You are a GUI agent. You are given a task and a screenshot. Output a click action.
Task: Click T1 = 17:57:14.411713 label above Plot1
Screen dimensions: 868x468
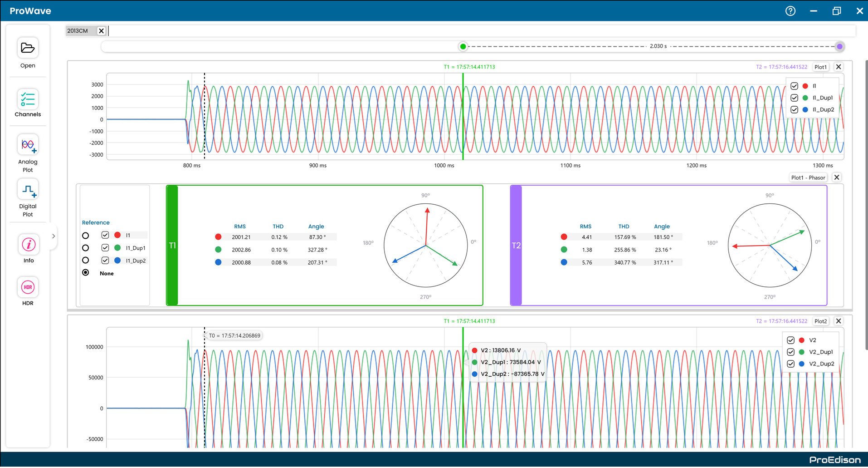point(469,67)
